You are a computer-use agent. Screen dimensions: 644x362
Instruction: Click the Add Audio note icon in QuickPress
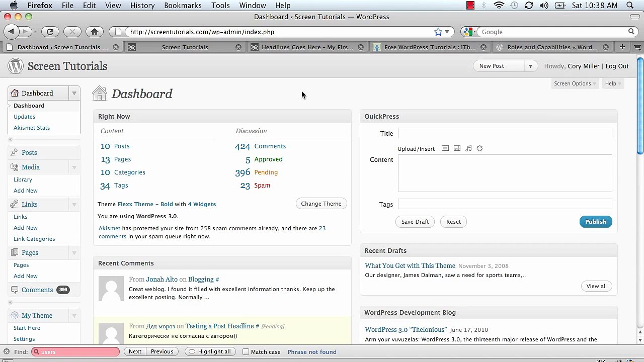(x=468, y=148)
